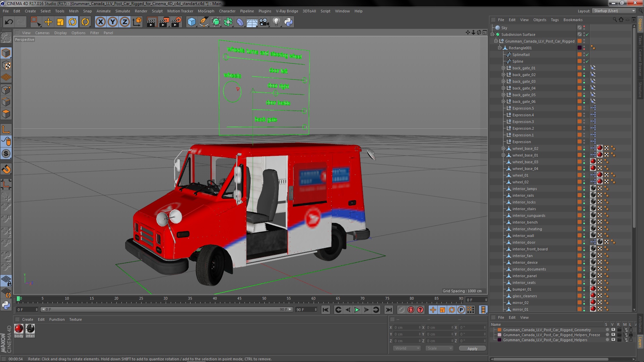The image size is (644, 362).
Task: Open the Layout Startup dropdown
Action: [x=614, y=11]
